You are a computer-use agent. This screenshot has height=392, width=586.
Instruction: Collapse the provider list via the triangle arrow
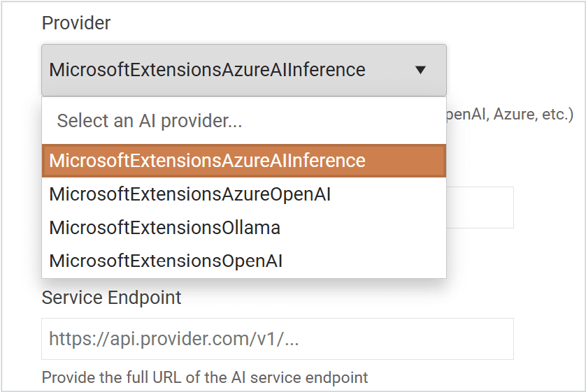420,70
